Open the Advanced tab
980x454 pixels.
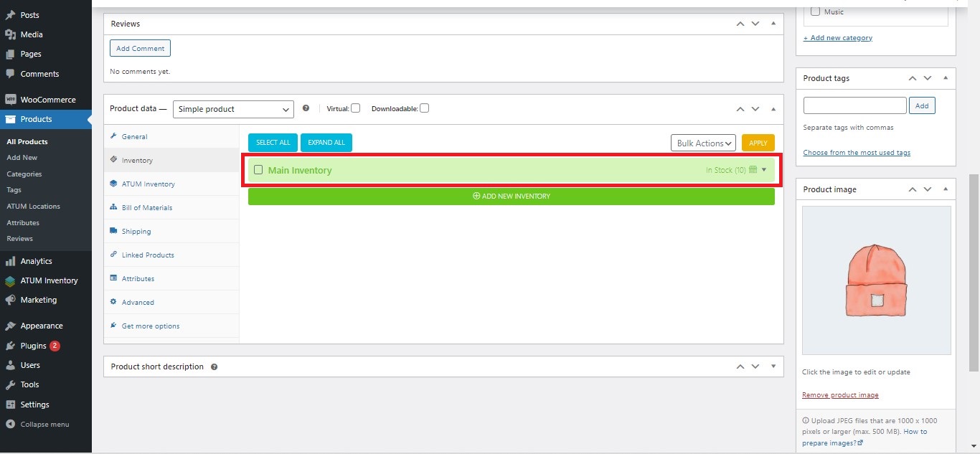point(171,302)
